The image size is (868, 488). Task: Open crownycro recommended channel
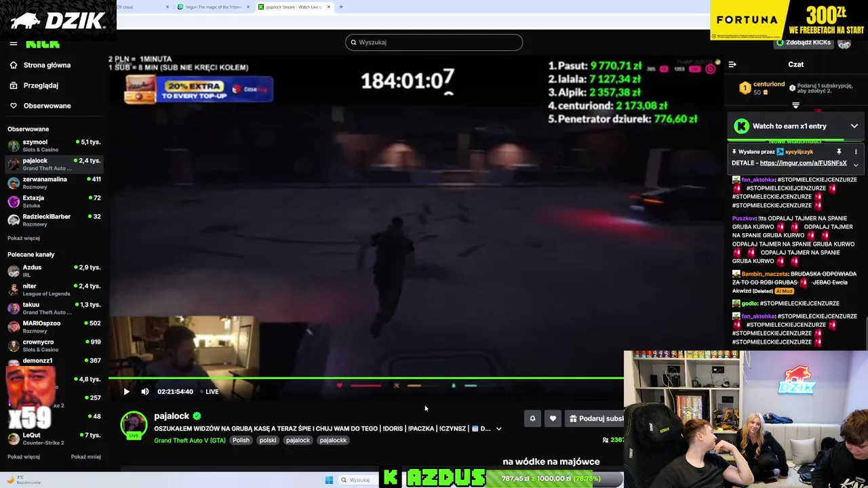tap(54, 346)
